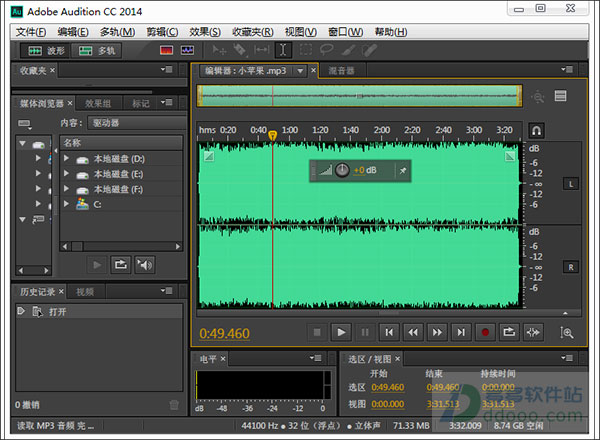Move playhead to next marker
This screenshot has height=440, width=600.
coord(461,332)
